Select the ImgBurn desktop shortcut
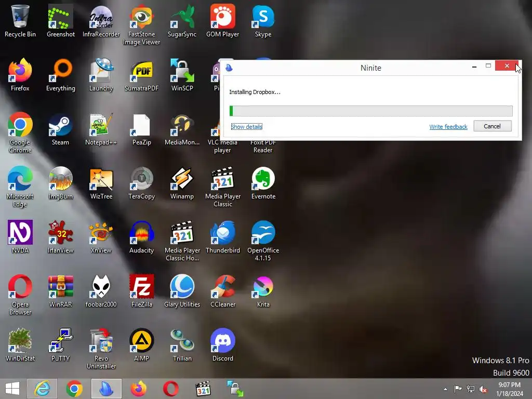Viewport: 532px width, 399px height. point(61,183)
